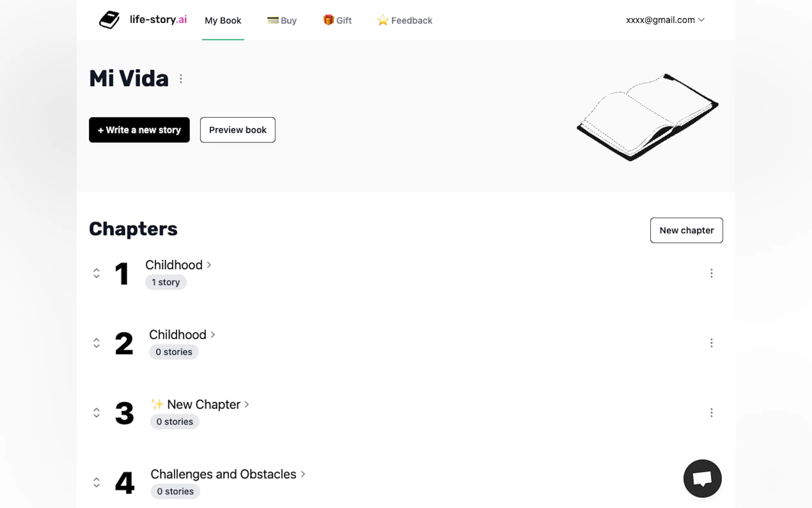Click the open book illustration
Viewport: 812px width, 508px height.
[647, 117]
